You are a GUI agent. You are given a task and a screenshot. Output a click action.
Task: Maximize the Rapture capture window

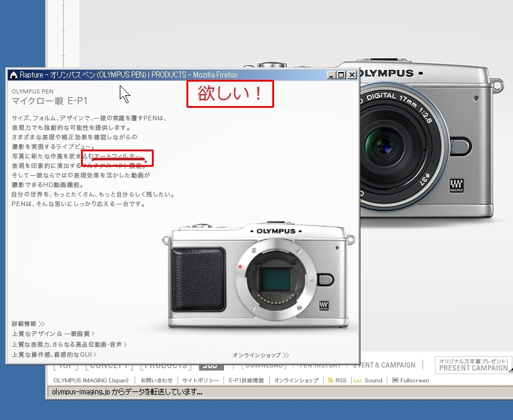[x=341, y=75]
